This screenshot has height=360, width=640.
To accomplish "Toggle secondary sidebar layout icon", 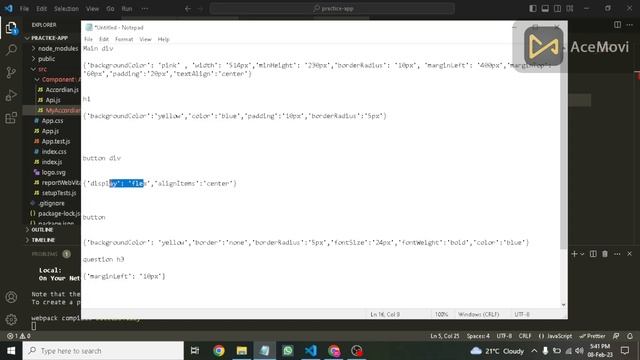I will (557, 8).
